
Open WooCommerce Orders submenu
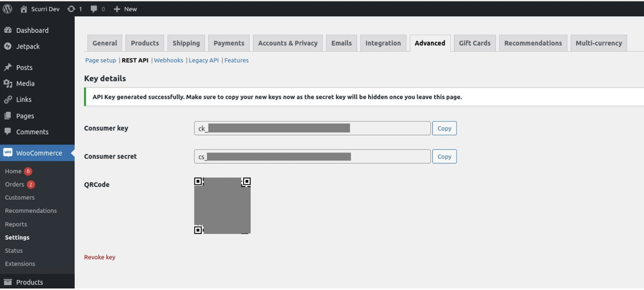[x=14, y=184]
